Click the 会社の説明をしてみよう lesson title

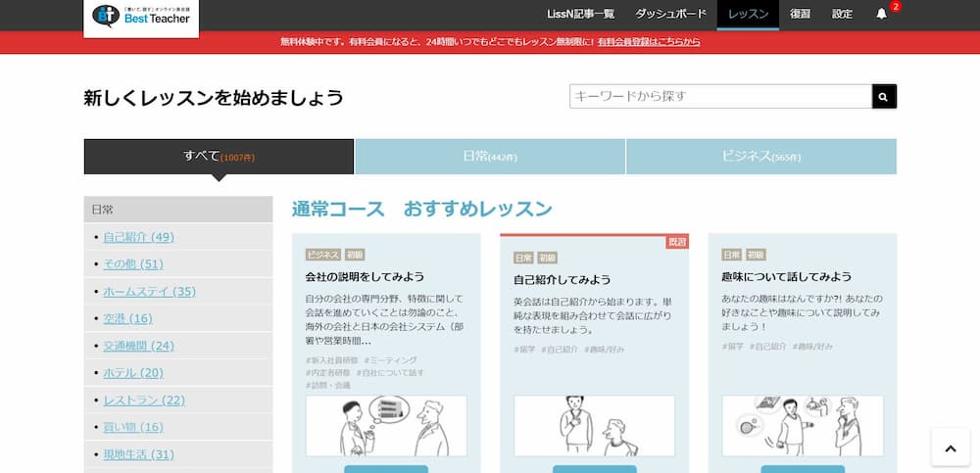[x=365, y=276]
